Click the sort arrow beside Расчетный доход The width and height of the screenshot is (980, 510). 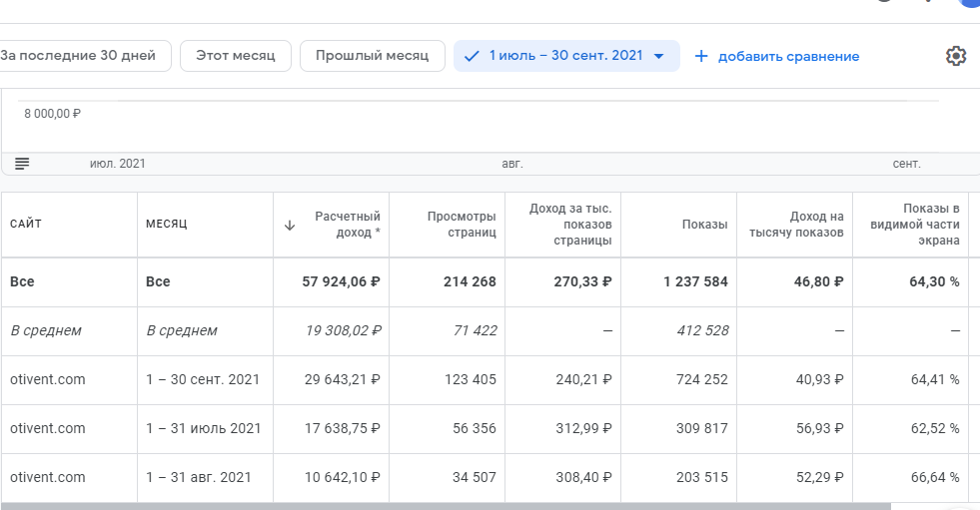click(290, 226)
